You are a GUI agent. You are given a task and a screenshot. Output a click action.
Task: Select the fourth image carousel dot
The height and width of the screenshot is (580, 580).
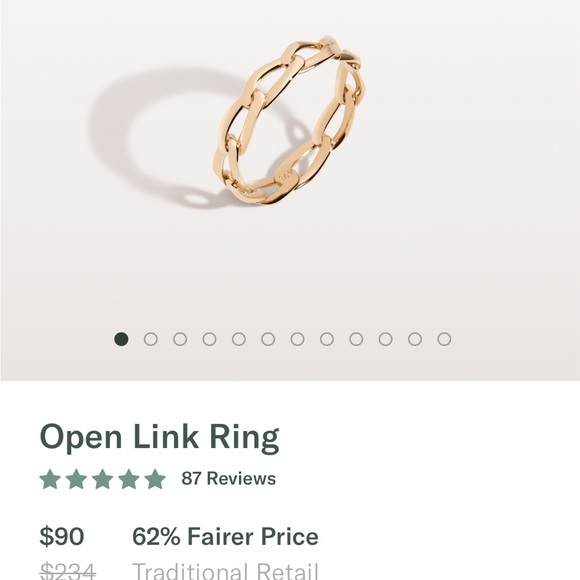click(209, 339)
